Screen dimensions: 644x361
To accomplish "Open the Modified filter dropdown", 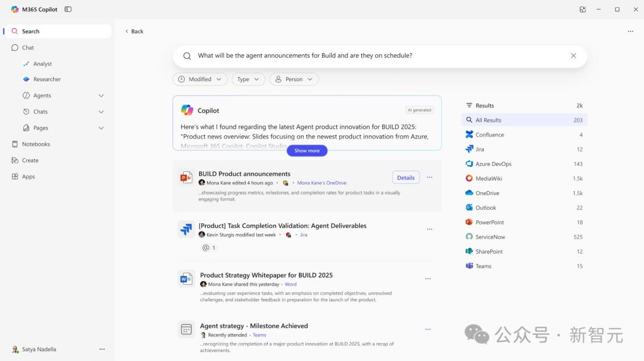I will (x=200, y=79).
